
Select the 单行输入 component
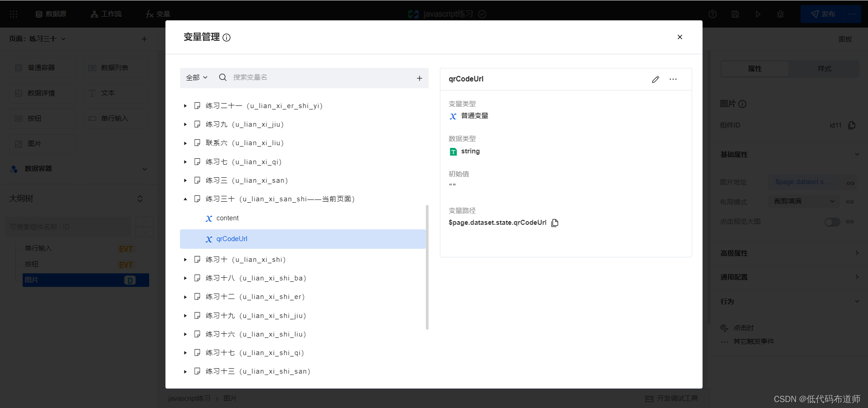116,119
